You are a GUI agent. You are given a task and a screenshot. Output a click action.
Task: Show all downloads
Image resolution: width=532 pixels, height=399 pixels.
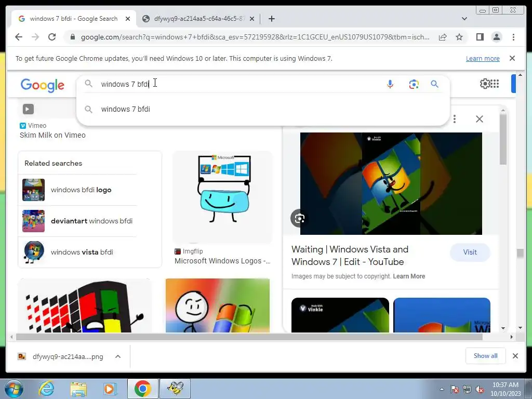pos(486,356)
